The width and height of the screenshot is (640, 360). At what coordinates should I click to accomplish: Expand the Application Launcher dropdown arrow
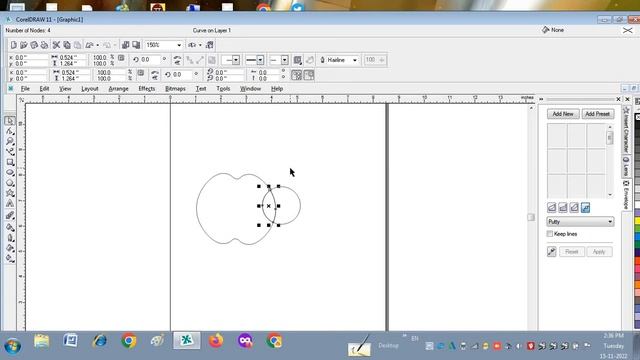click(x=200, y=45)
